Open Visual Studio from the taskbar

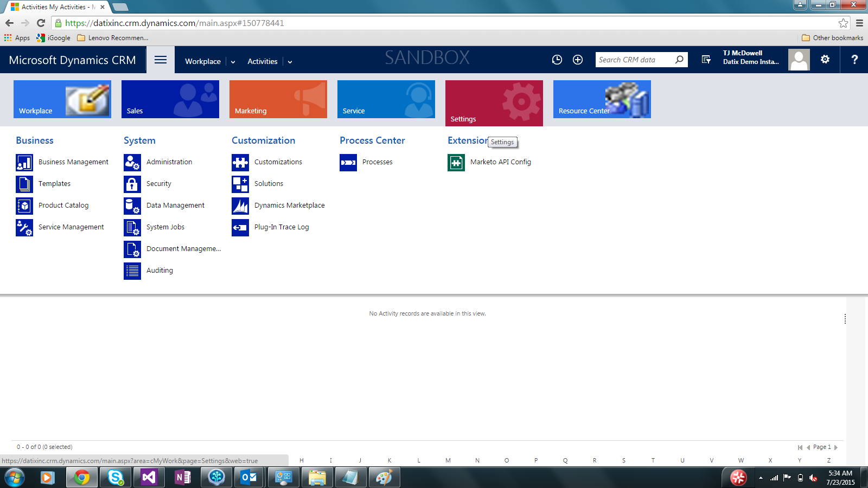(149, 478)
